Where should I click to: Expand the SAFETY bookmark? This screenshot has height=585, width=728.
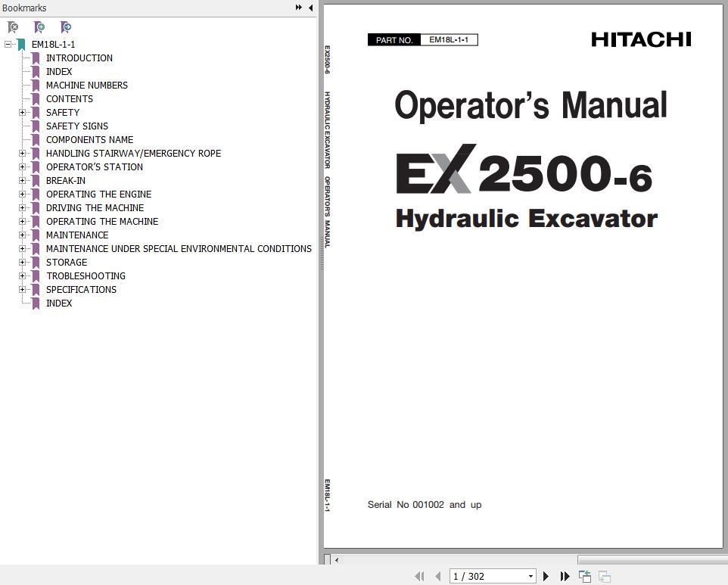(x=22, y=112)
